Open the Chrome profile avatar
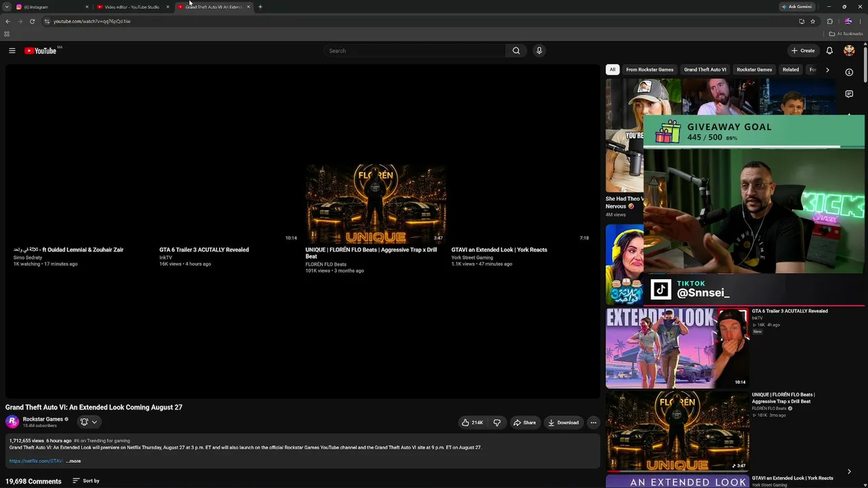This screenshot has height=488, width=868. pyautogui.click(x=848, y=21)
